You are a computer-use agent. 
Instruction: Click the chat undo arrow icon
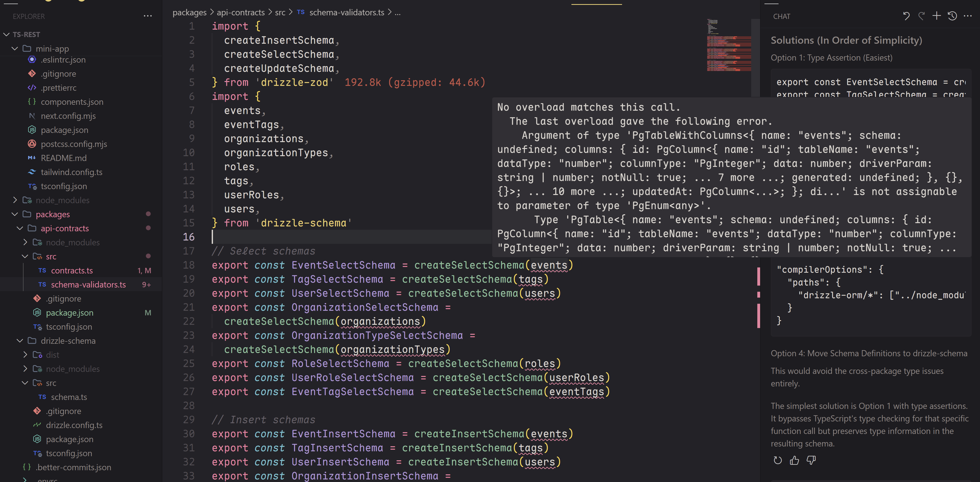906,16
